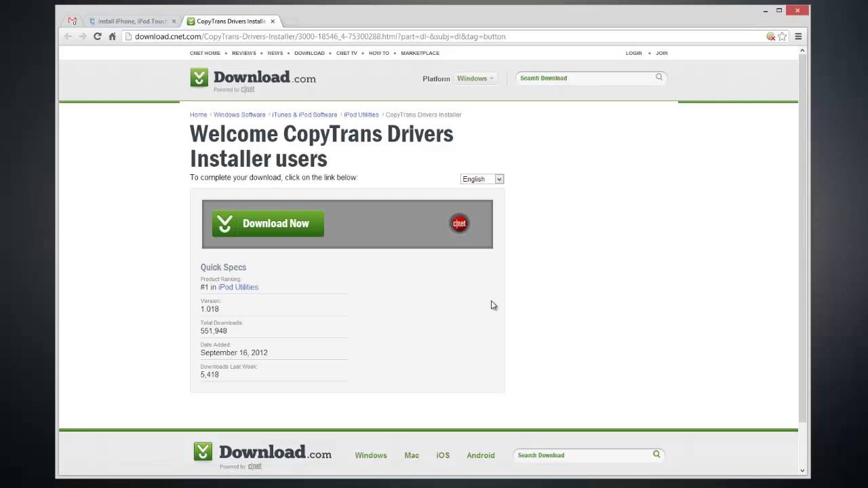868x488 pixels.
Task: Click the header search magnifier icon
Action: (x=658, y=77)
